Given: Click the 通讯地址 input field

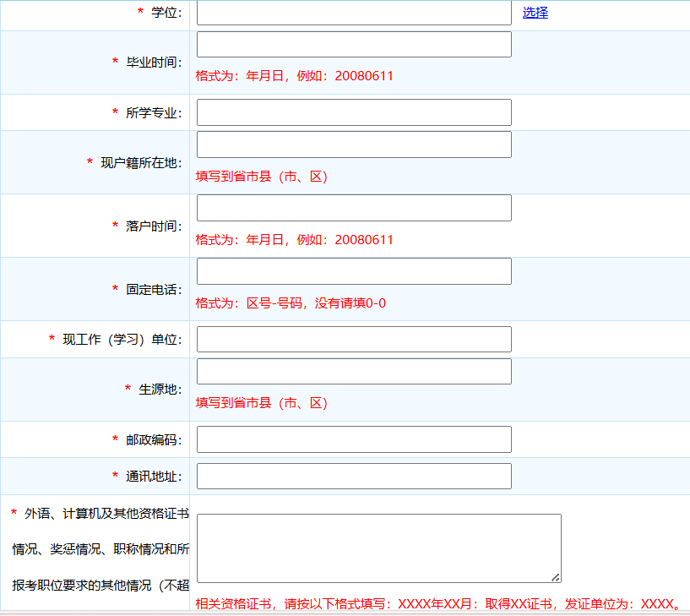Looking at the screenshot, I should coord(354,476).
